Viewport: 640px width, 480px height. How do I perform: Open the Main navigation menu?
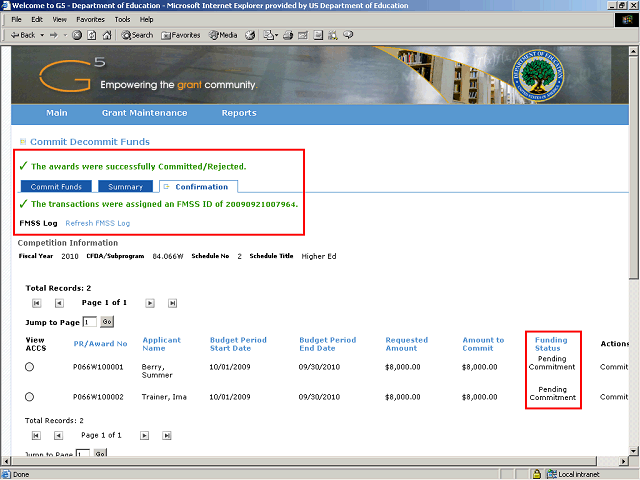click(x=57, y=113)
